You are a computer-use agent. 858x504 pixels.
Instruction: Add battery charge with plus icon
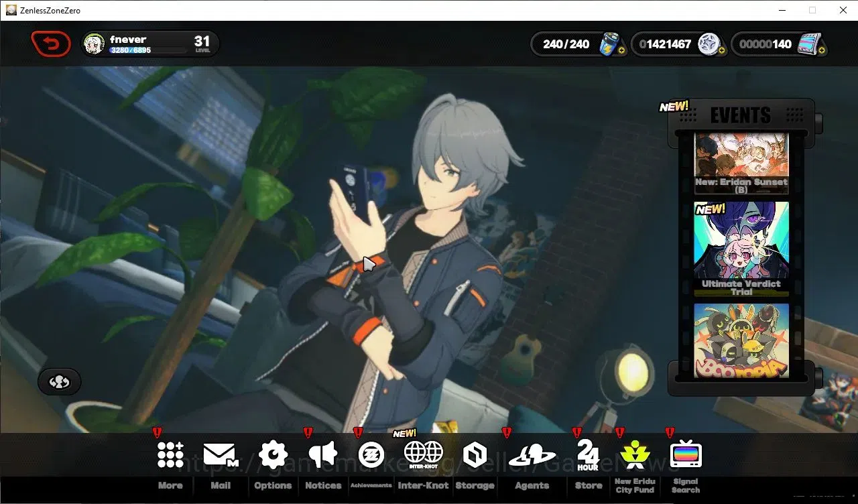622,50
